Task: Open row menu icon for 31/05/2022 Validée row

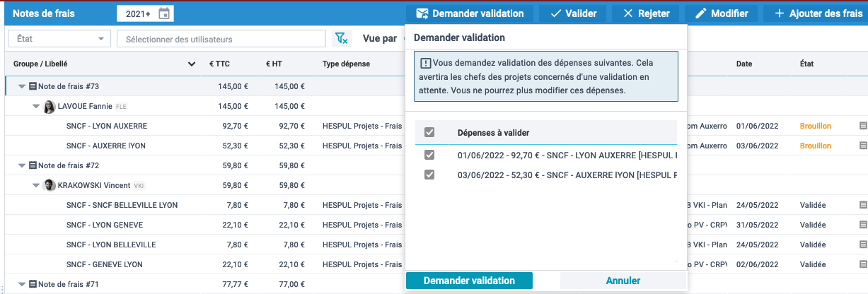Action: [863, 225]
